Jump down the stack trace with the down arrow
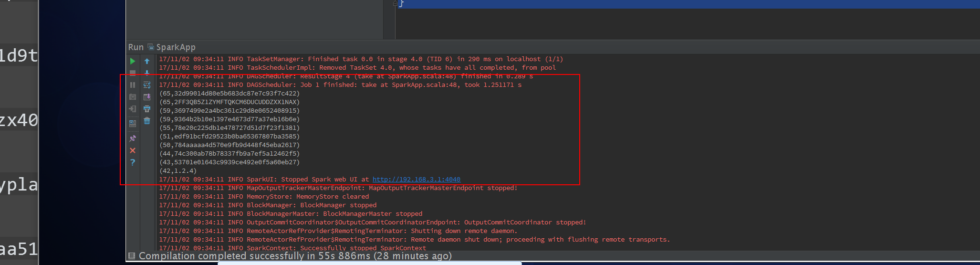This screenshot has height=265, width=980. point(147,73)
